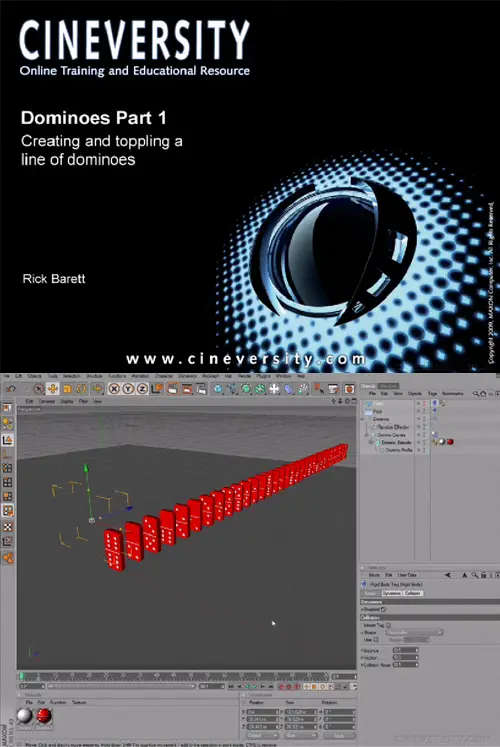Open the spline objects icon
Screen dimensions: 500x747
[232, 389]
